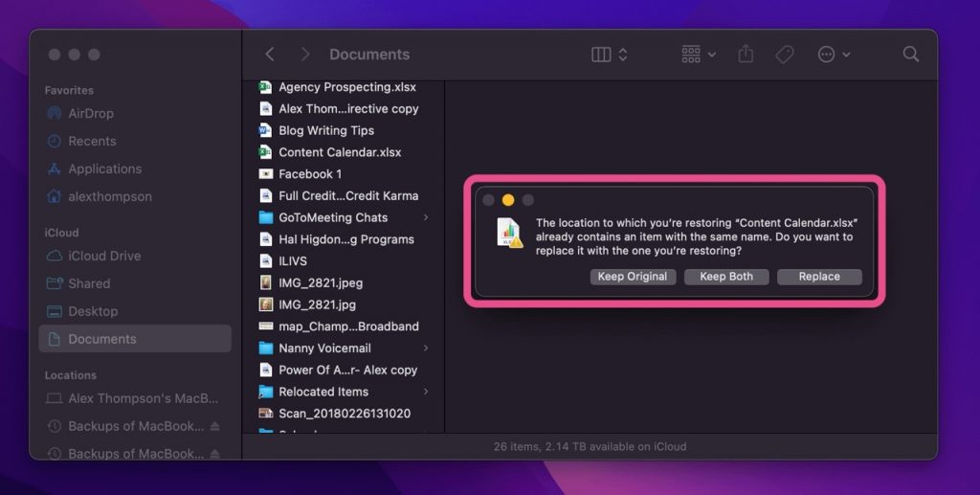This screenshot has width=980, height=495.
Task: Click the Shared folder sidebar icon
Action: click(x=55, y=283)
